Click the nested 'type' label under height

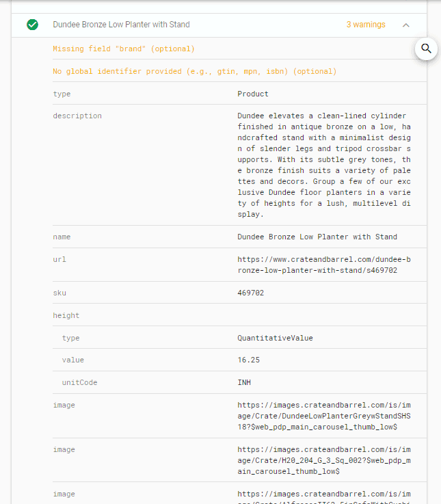click(70, 338)
